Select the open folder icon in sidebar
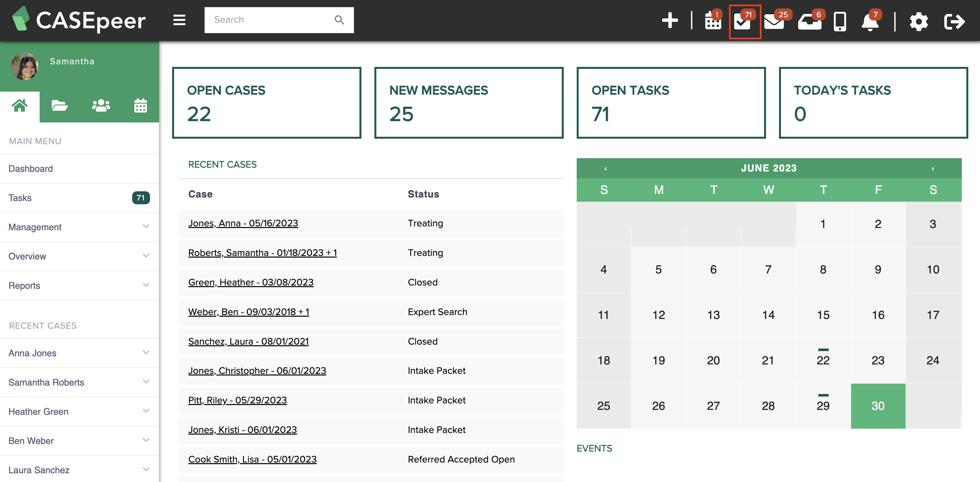The height and width of the screenshot is (482, 980). [x=59, y=106]
